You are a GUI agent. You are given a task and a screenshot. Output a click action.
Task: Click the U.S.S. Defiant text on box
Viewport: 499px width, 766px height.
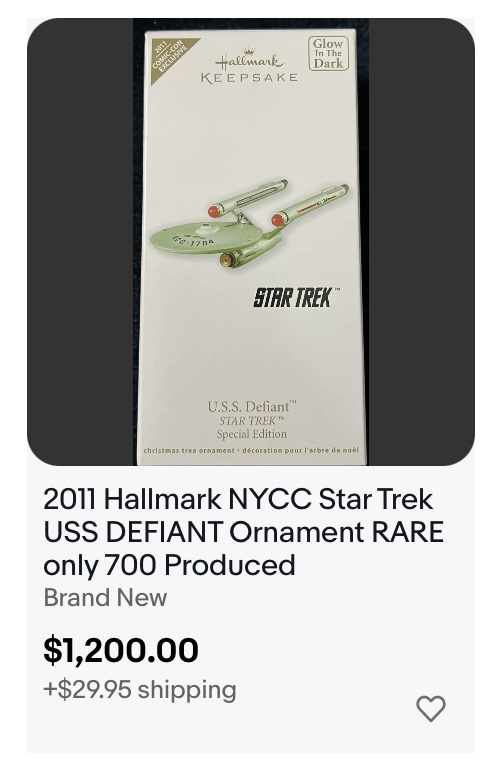coord(251,406)
